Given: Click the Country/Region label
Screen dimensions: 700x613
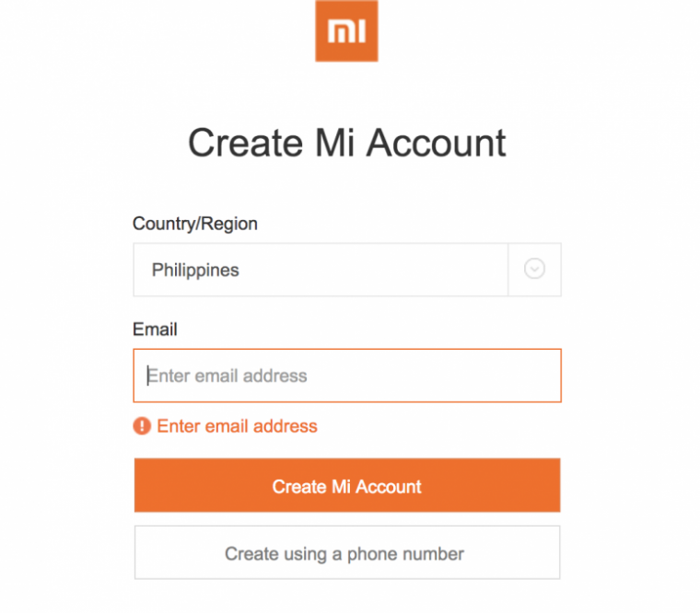Looking at the screenshot, I should click(195, 224).
